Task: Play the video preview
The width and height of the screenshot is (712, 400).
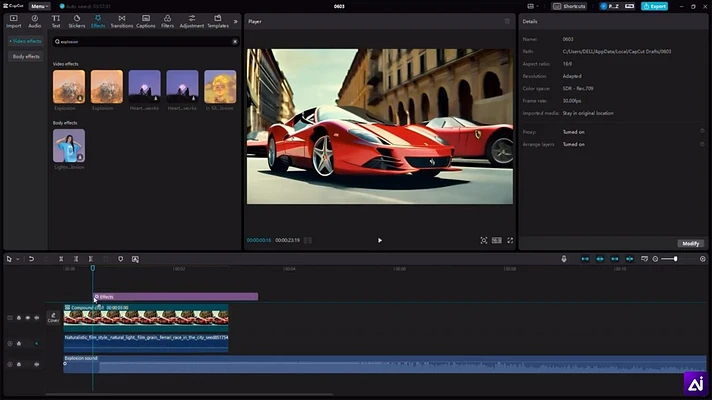Action: click(x=380, y=240)
